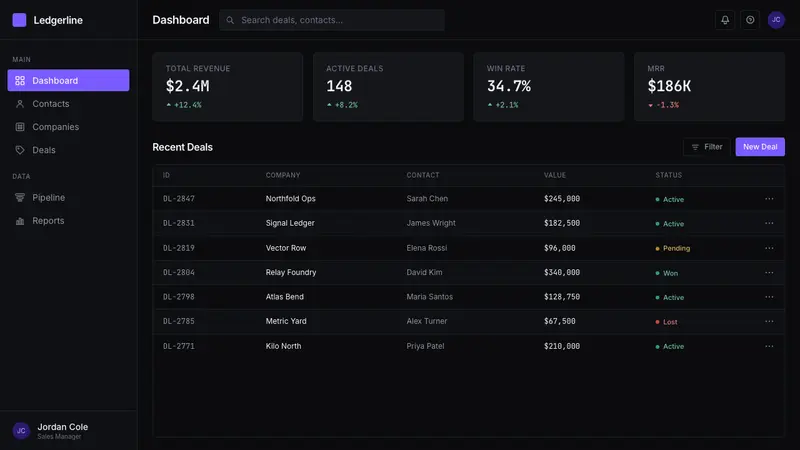The width and height of the screenshot is (800, 450).
Task: Click the Reports bar chart icon
Action: point(20,221)
